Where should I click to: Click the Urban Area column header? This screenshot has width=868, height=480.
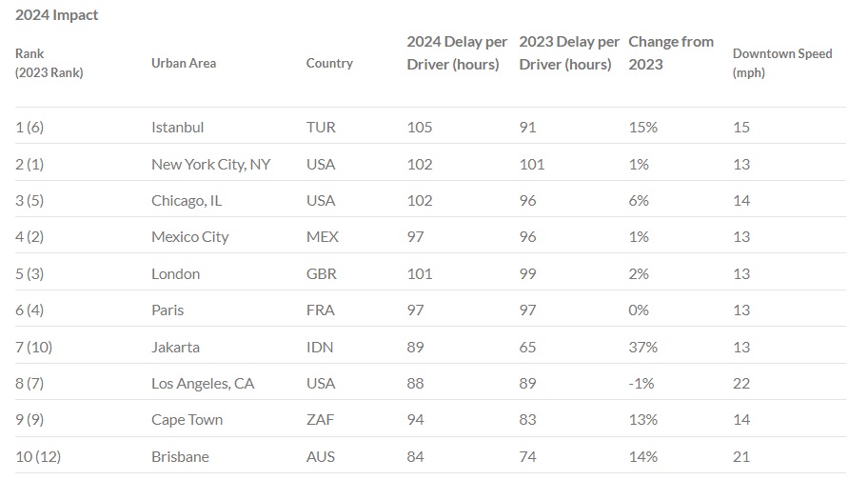click(x=184, y=63)
